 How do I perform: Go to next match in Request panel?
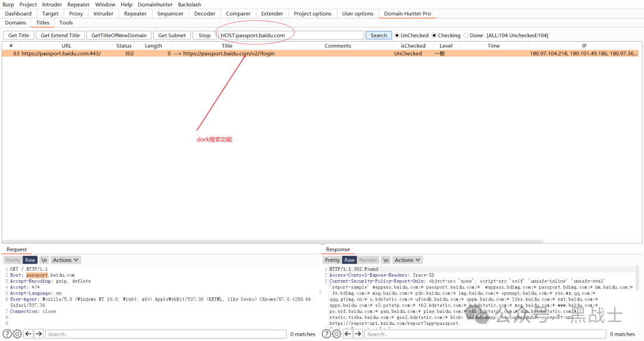[39, 334]
